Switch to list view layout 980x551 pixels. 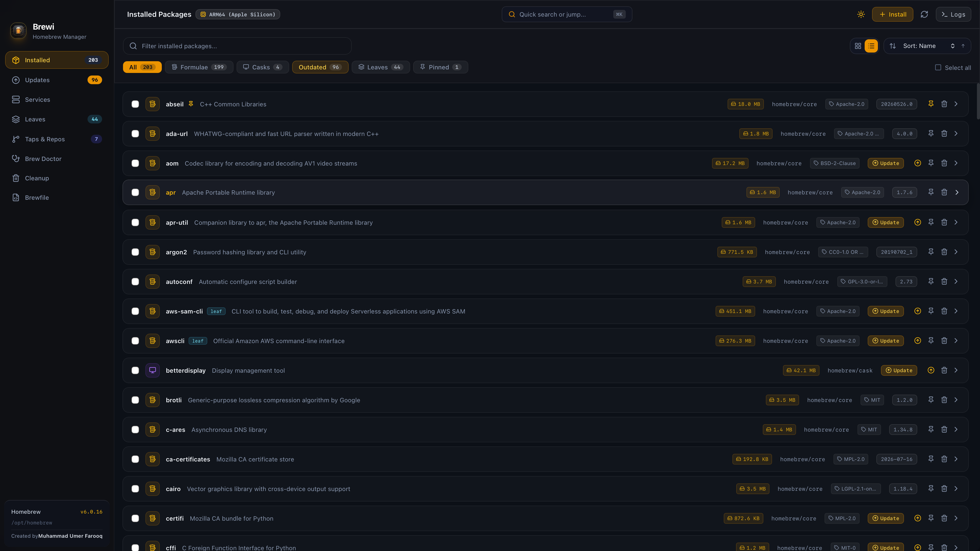[x=871, y=46]
